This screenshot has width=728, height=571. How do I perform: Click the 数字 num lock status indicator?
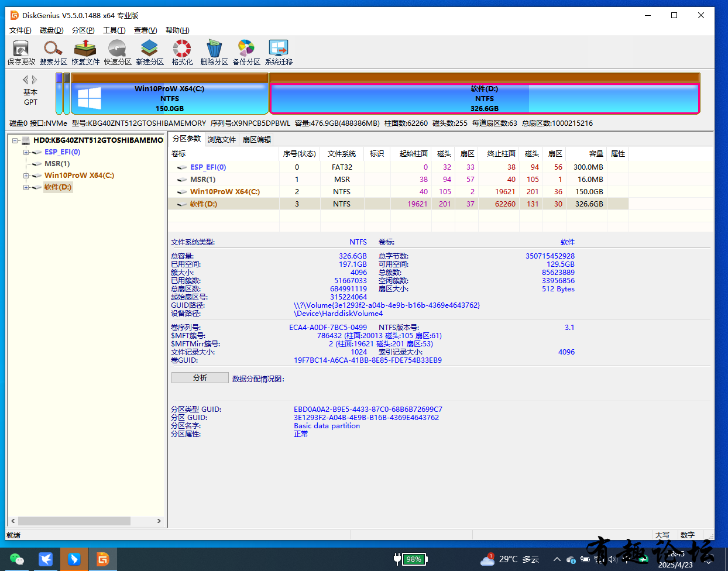[x=688, y=535]
